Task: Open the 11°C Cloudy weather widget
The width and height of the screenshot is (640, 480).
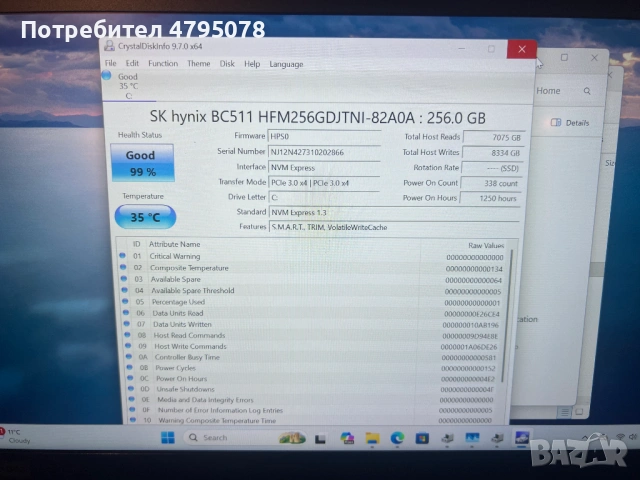Action: coord(15,436)
